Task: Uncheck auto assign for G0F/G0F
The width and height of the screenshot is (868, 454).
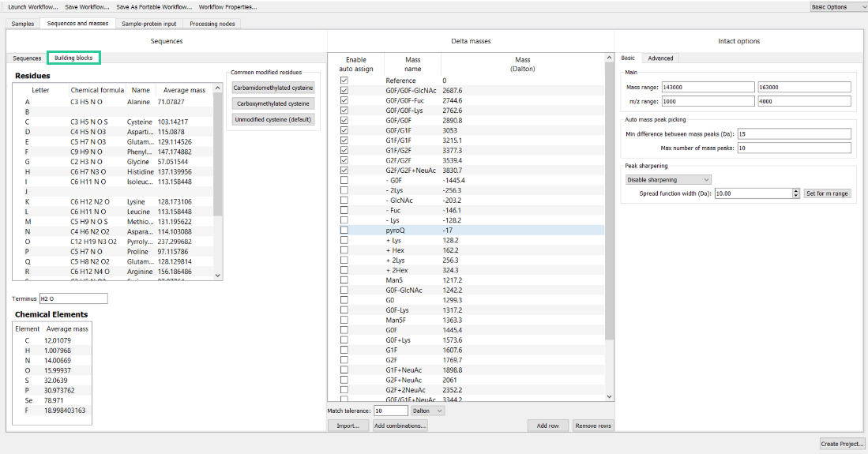Action: click(344, 120)
